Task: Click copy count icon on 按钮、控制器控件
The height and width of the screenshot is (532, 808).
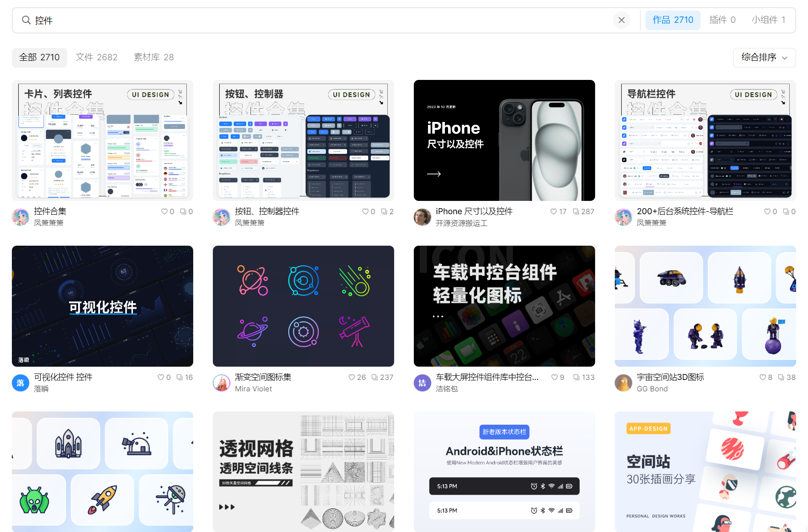Action: pyautogui.click(x=384, y=211)
